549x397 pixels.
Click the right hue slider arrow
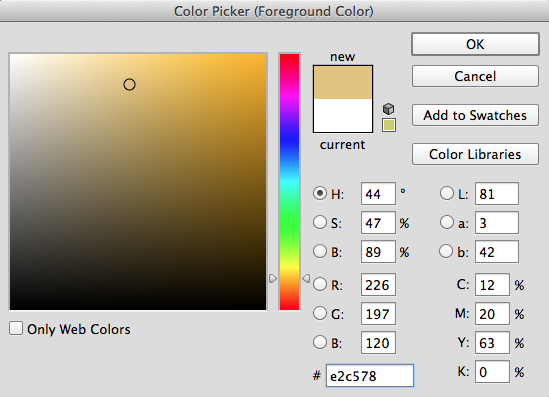point(306,278)
